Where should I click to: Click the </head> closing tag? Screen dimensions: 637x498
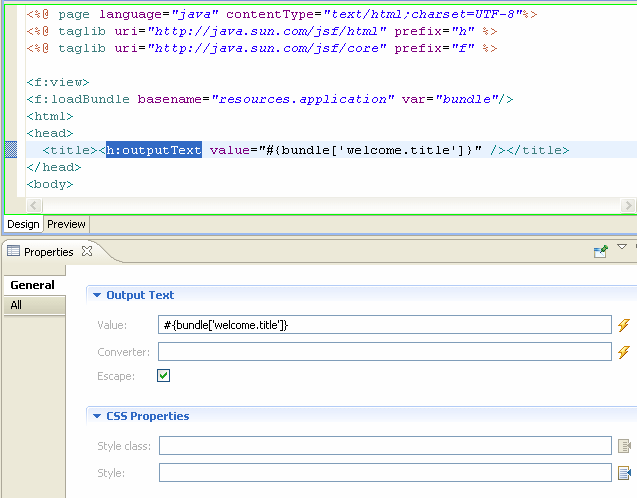tap(54, 167)
